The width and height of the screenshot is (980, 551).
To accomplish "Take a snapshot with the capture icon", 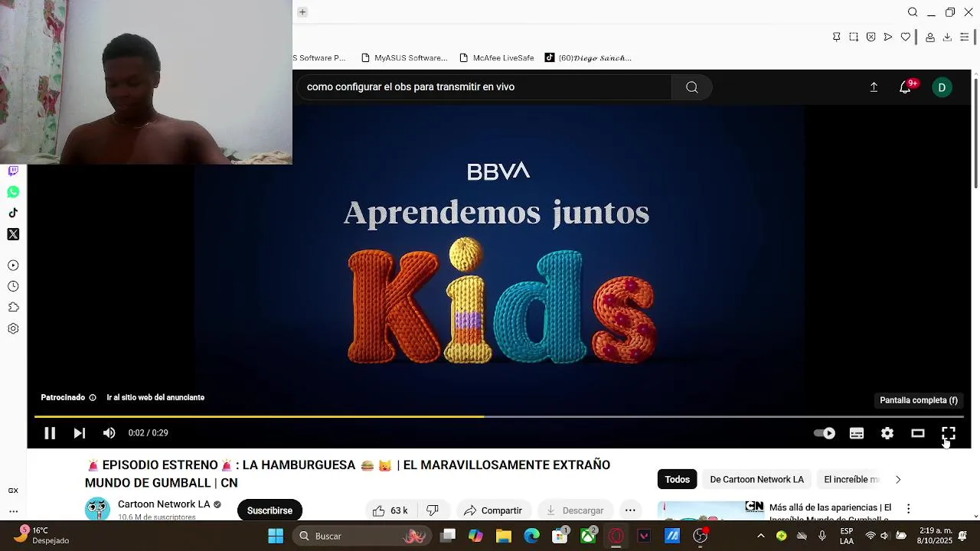I will tap(854, 37).
